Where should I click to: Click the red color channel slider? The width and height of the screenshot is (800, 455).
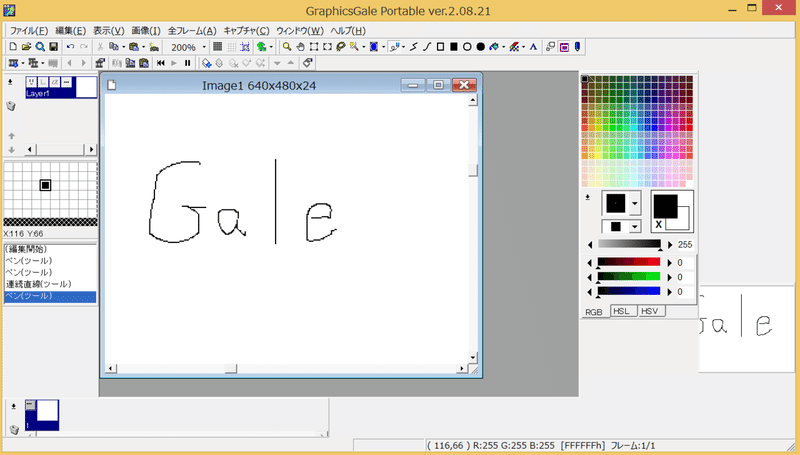[629, 262]
